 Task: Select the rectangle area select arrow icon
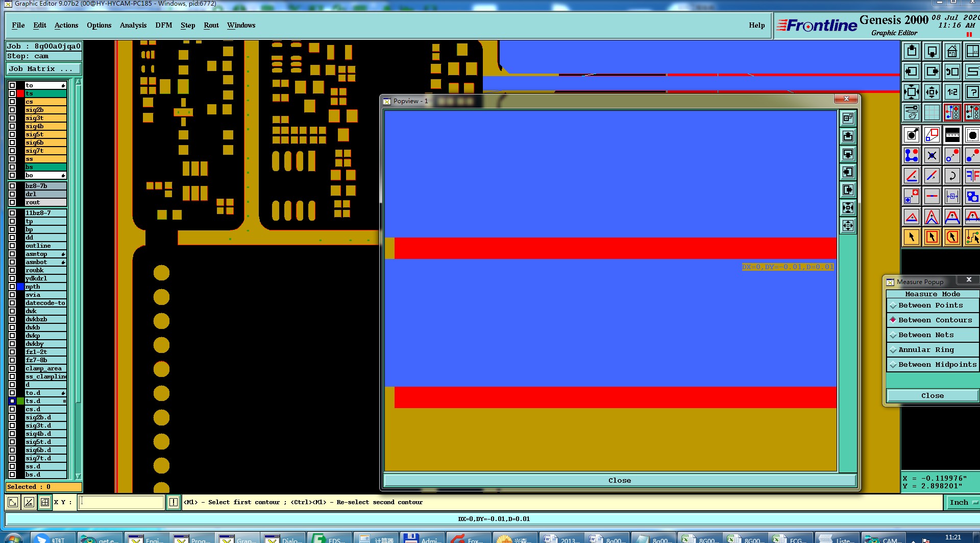tap(932, 237)
